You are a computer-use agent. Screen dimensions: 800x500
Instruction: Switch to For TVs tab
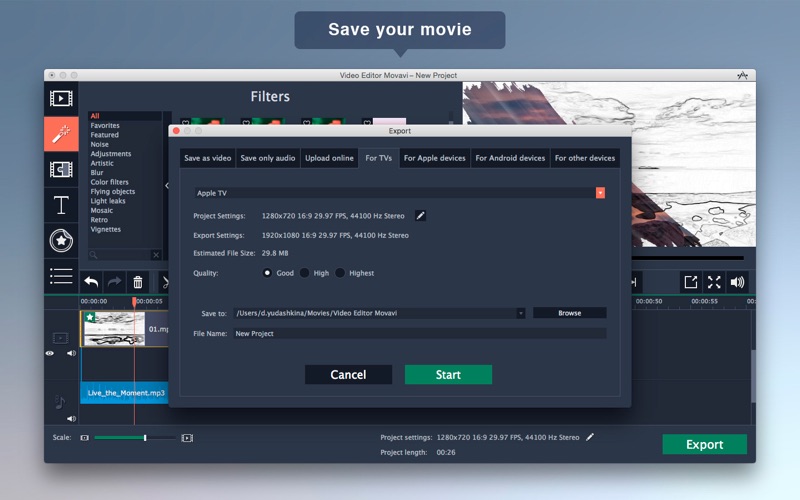(379, 158)
